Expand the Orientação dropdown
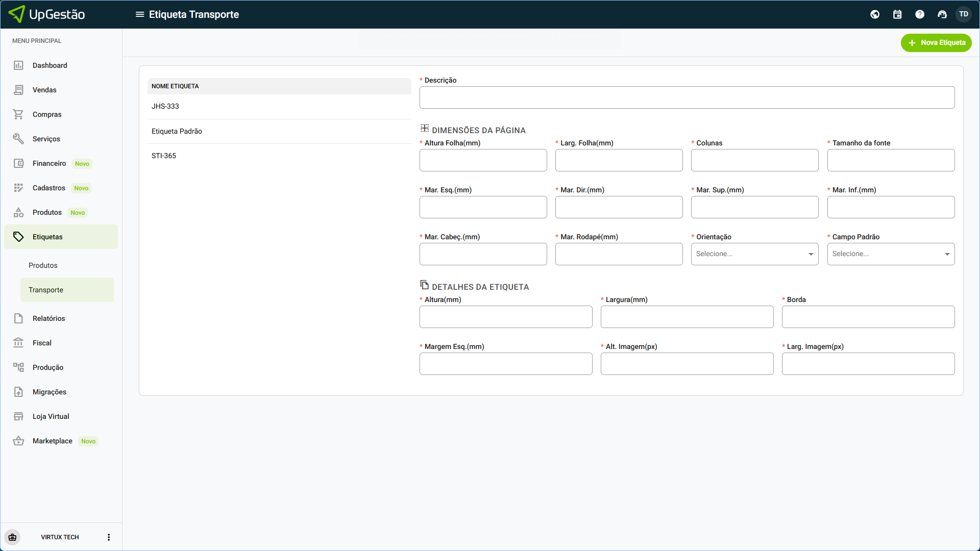The width and height of the screenshot is (980, 551). coord(754,254)
